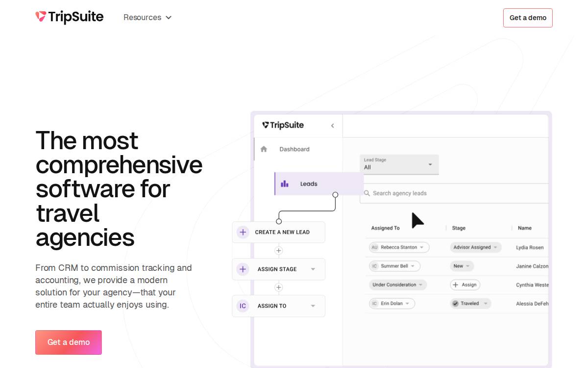Viewport: 588px width, 368px height.
Task: Collapse the sidebar with the left chevron
Action: click(x=332, y=126)
